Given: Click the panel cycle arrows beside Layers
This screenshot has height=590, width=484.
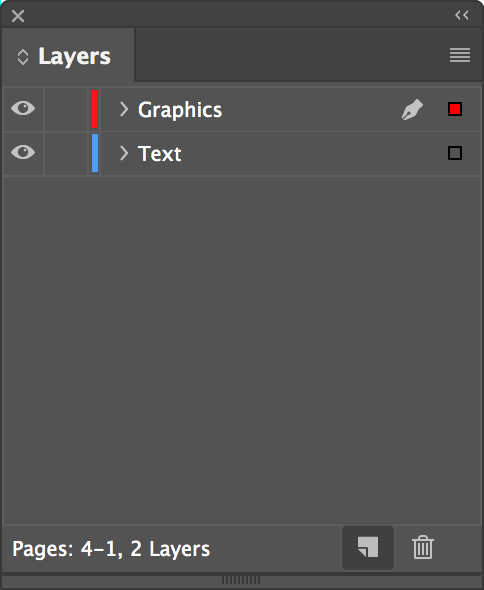Looking at the screenshot, I should (x=23, y=57).
